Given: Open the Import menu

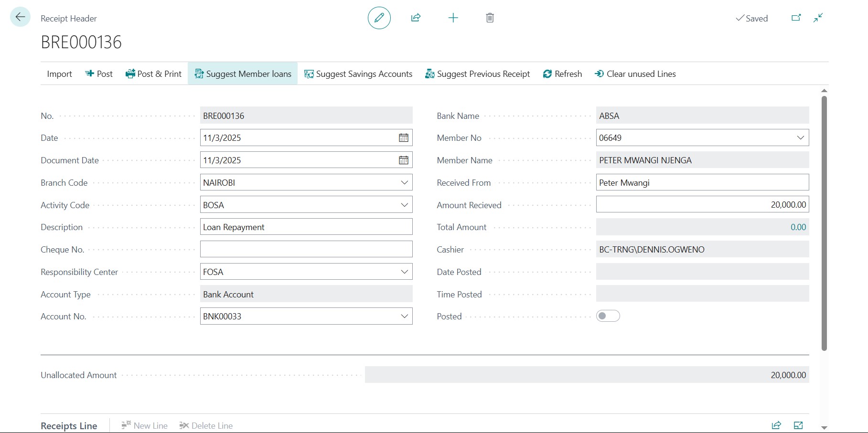Looking at the screenshot, I should point(59,74).
